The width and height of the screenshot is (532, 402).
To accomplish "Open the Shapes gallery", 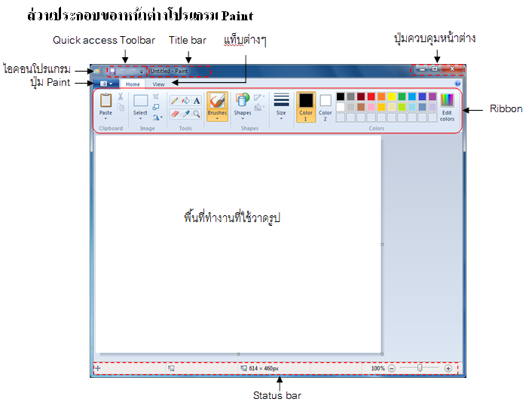I will pos(243,100).
